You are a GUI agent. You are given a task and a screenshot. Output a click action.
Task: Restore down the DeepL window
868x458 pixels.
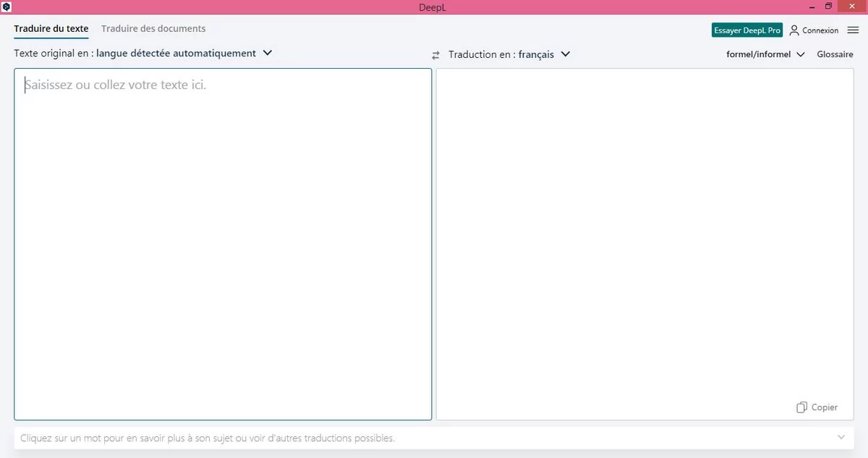point(828,6)
